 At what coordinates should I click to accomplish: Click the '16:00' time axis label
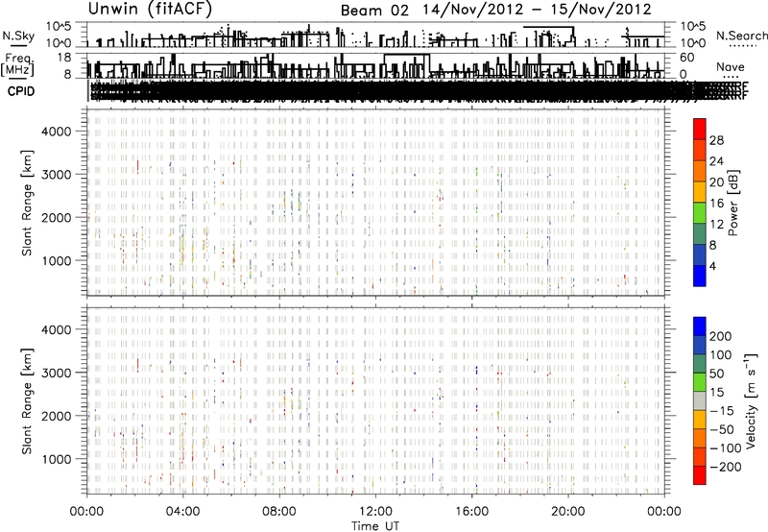coord(471,512)
